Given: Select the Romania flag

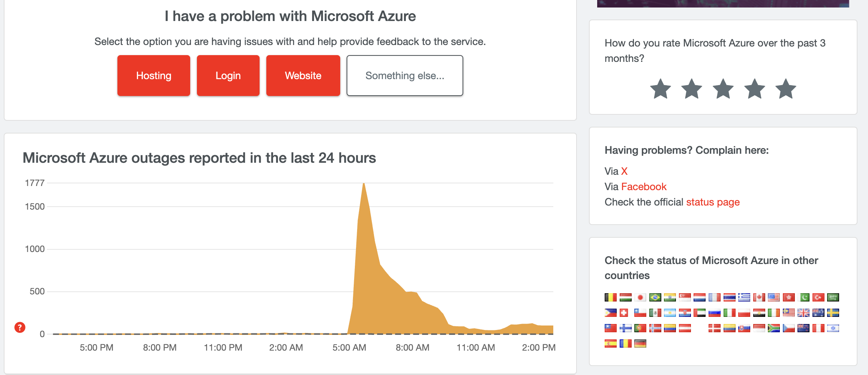Looking at the screenshot, I should pyautogui.click(x=626, y=343).
